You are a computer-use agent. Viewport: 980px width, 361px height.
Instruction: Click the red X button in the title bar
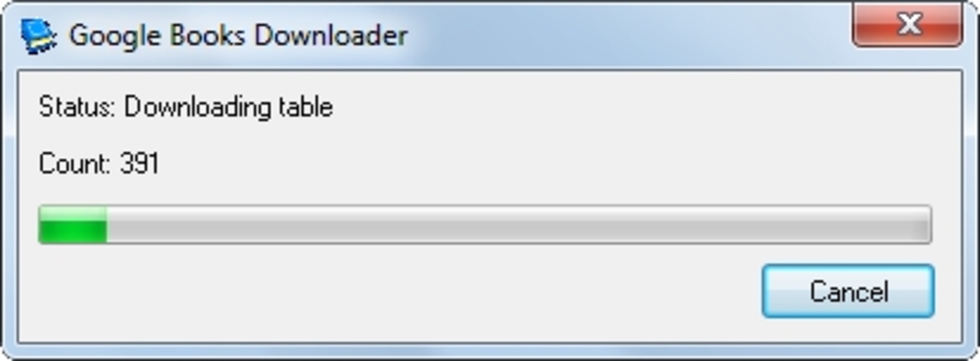coord(908,24)
